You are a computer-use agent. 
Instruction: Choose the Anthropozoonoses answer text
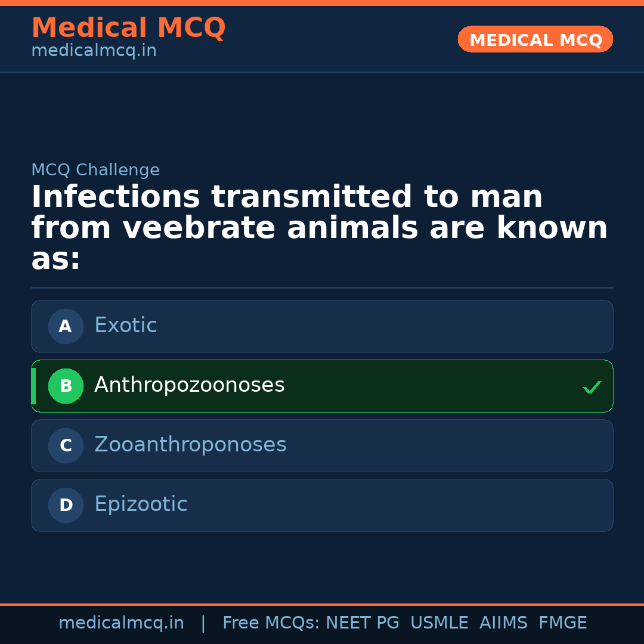click(189, 385)
